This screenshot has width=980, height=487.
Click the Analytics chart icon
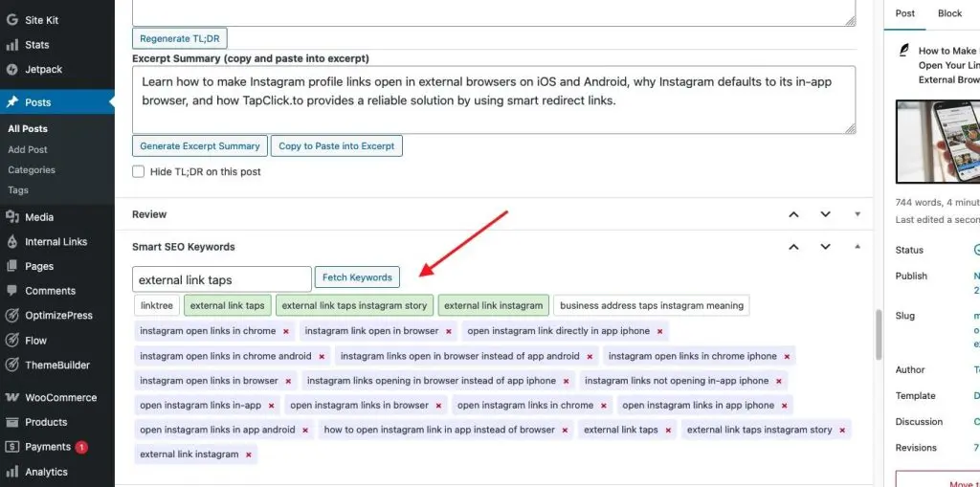pyautogui.click(x=11, y=472)
